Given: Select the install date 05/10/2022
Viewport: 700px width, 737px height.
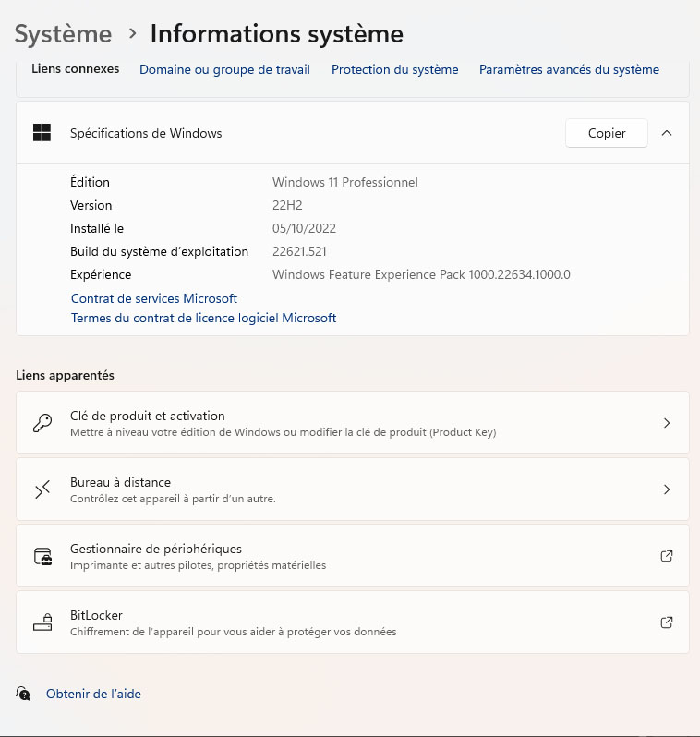Looking at the screenshot, I should click(x=304, y=228).
